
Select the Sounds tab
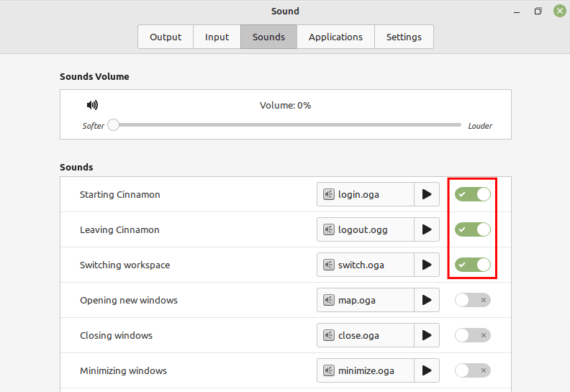268,37
